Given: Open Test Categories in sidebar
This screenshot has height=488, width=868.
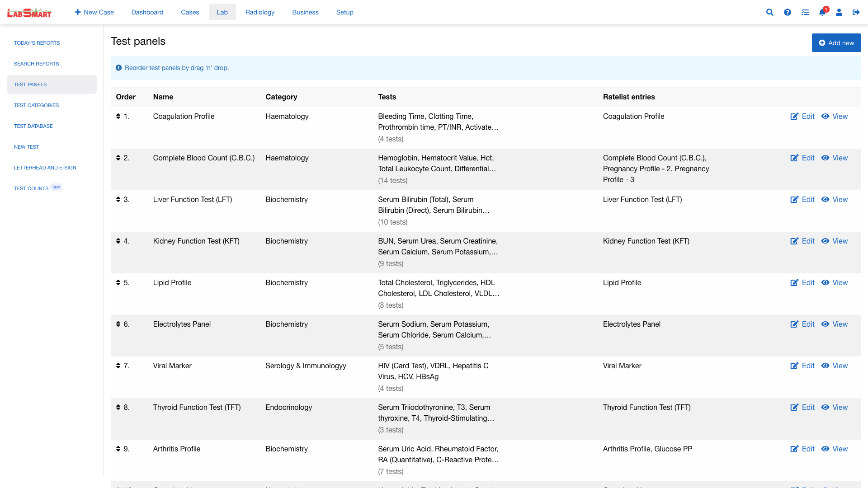Looking at the screenshot, I should 36,105.
